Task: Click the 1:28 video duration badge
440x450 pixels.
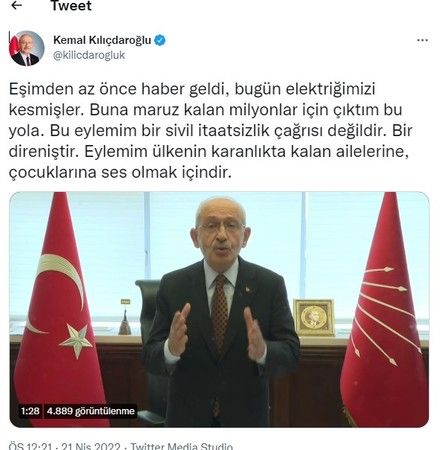Action: (x=30, y=411)
